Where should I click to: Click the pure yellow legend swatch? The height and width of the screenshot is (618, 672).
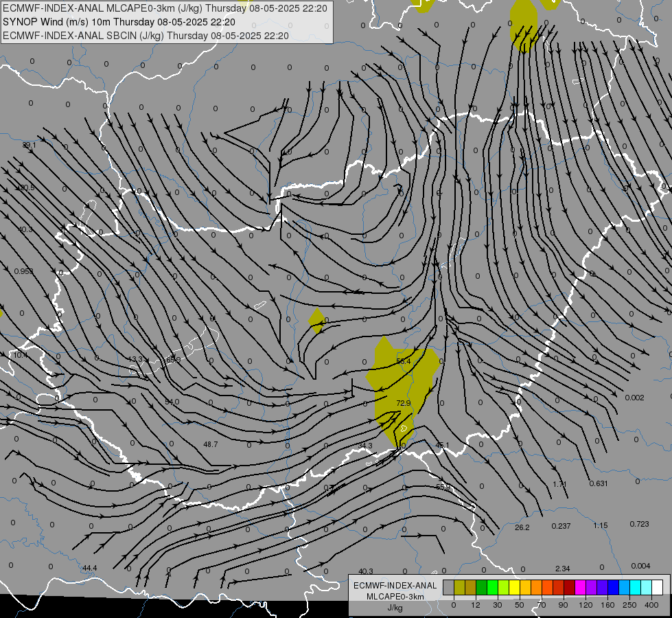(x=515, y=587)
